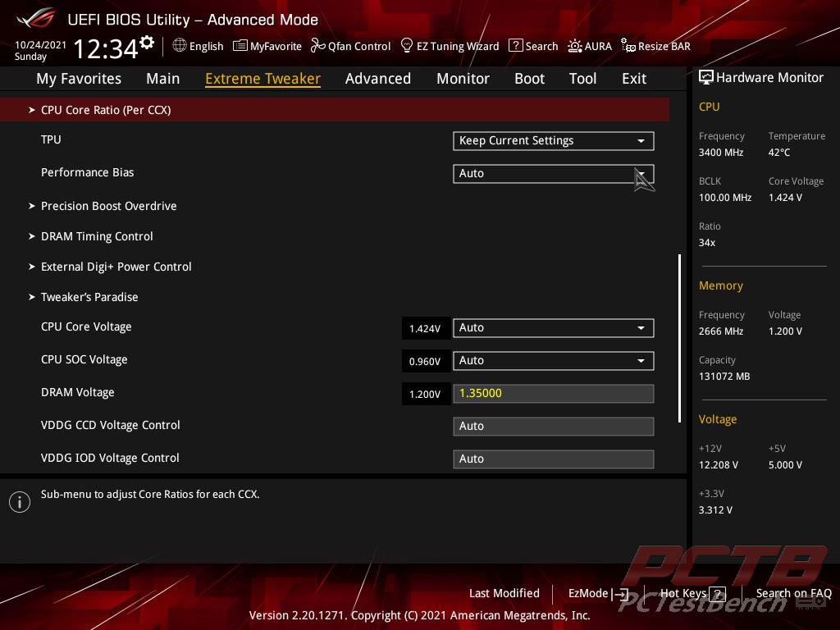Click the 34x ratio value
The image size is (840, 630).
coord(706,243)
